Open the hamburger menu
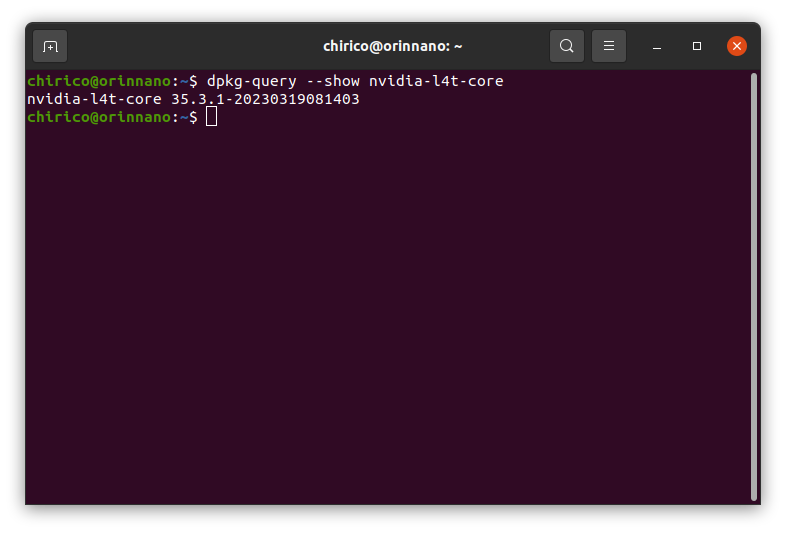Image resolution: width=786 pixels, height=533 pixels. coord(609,46)
